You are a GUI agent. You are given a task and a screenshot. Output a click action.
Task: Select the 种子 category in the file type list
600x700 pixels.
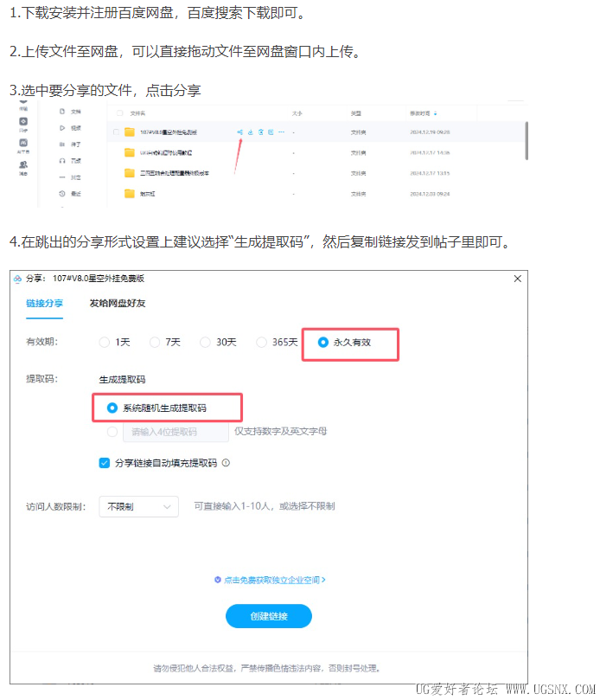click(x=71, y=144)
